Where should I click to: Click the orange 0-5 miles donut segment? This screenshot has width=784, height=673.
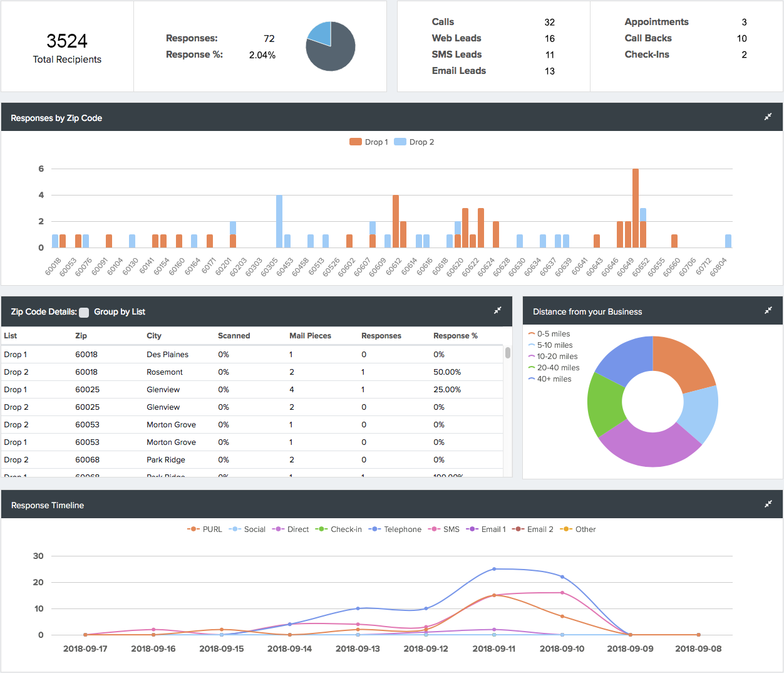(684, 362)
